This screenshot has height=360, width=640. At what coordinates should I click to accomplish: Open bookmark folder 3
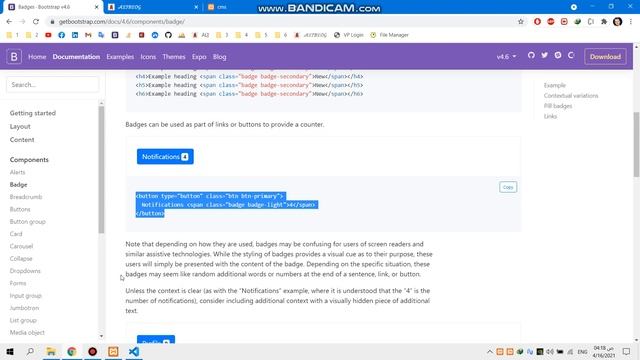(x=222, y=35)
